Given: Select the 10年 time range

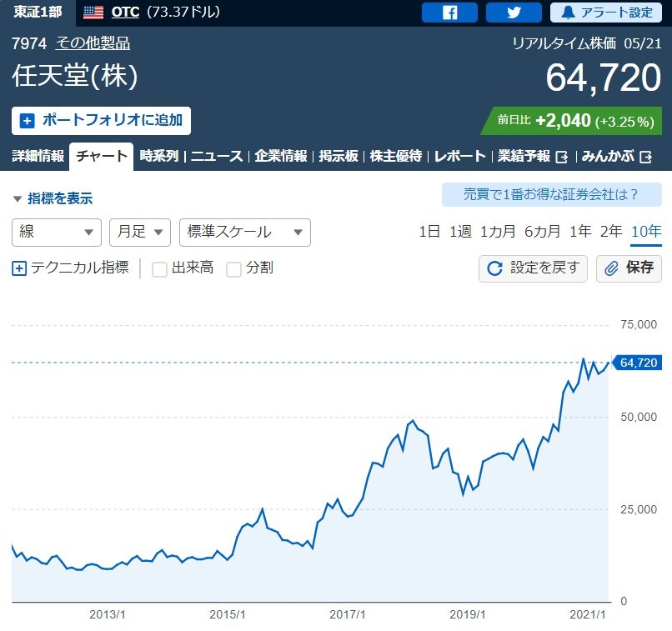Looking at the screenshot, I should click(646, 232).
